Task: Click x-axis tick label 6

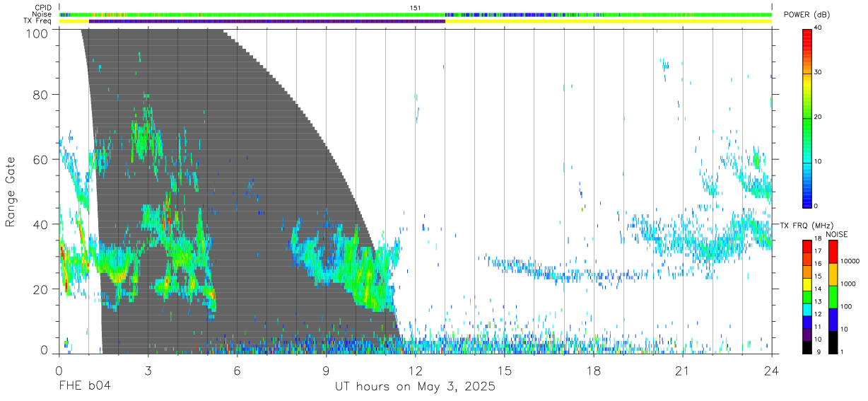Action: tap(237, 371)
